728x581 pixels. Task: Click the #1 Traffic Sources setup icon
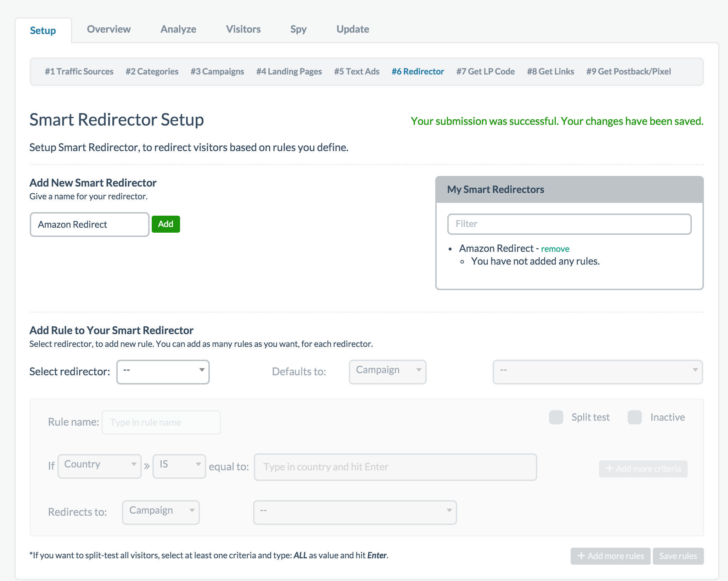coord(79,71)
